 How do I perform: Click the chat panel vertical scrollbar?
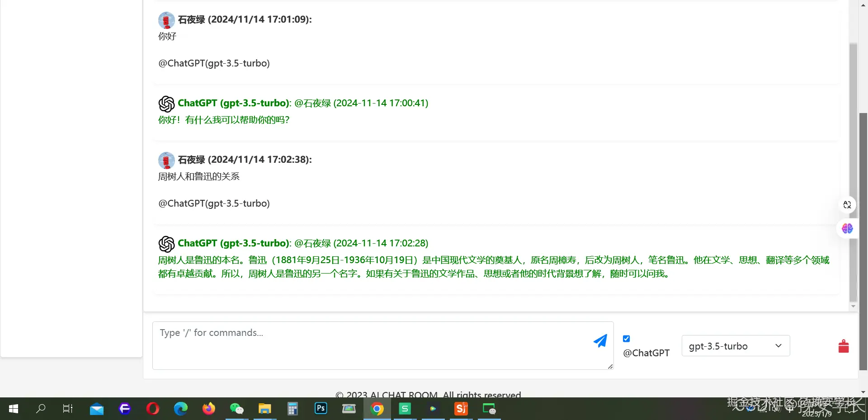pos(853,172)
